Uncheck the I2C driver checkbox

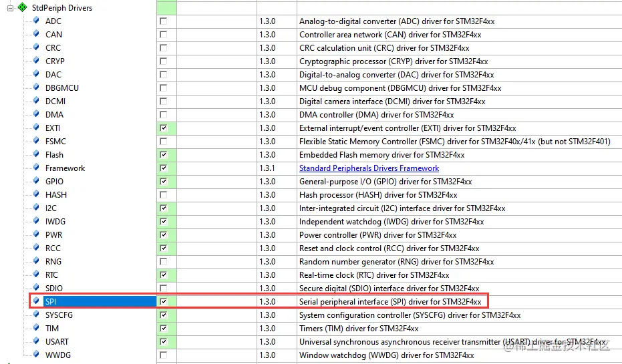click(164, 208)
